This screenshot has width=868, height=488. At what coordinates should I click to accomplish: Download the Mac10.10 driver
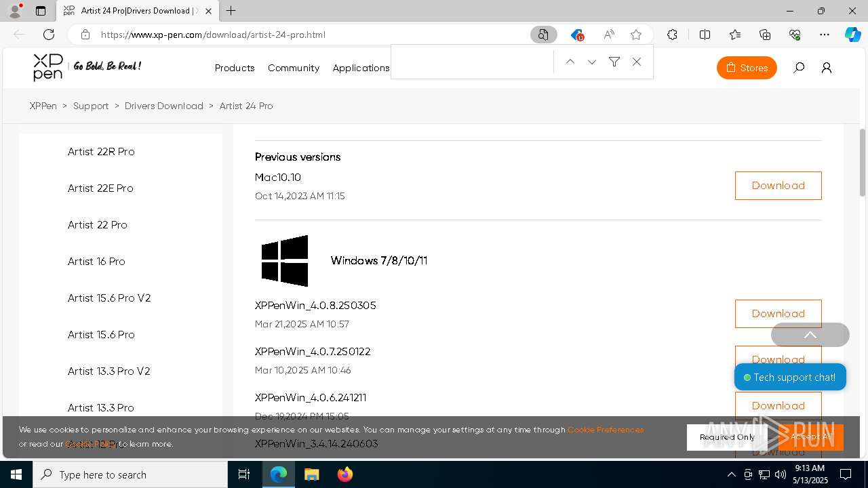coord(778,186)
